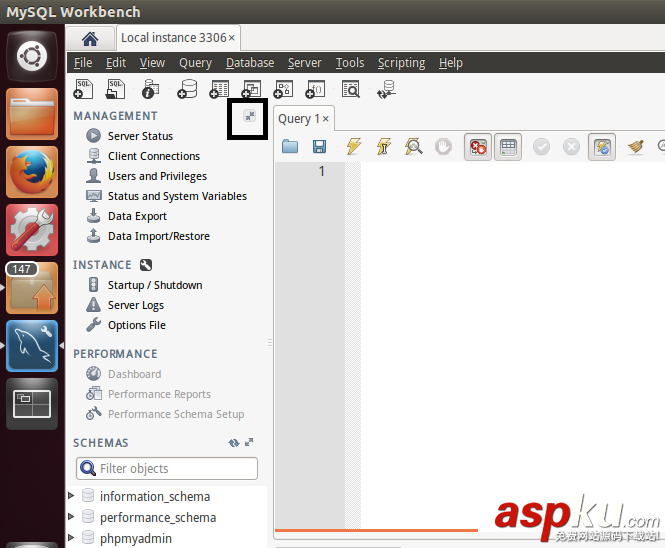Create new stored procedure icon

[283, 89]
